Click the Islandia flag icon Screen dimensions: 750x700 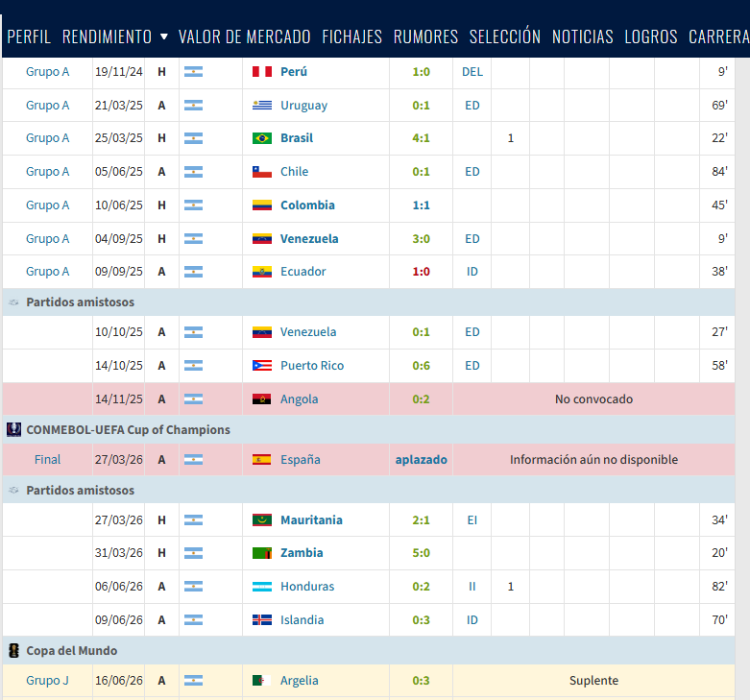262,619
